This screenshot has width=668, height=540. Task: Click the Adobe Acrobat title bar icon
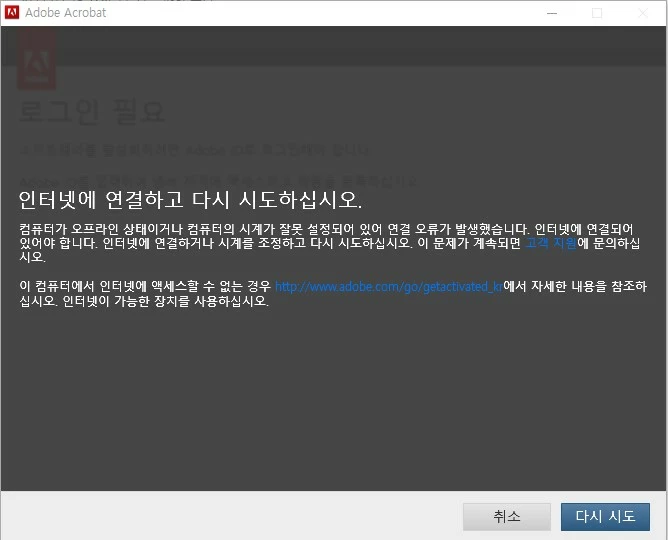[12, 12]
